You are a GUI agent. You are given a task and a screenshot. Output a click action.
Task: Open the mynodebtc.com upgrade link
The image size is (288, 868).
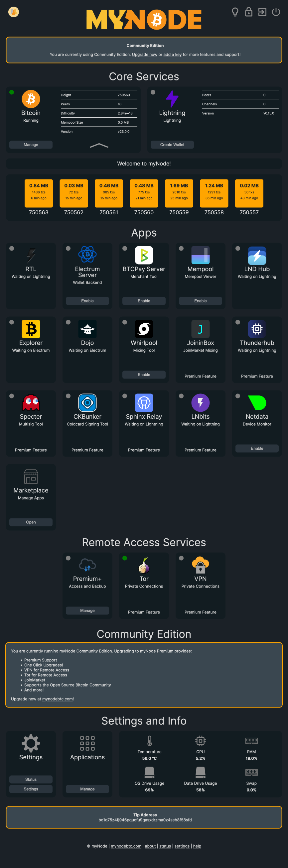click(x=58, y=699)
